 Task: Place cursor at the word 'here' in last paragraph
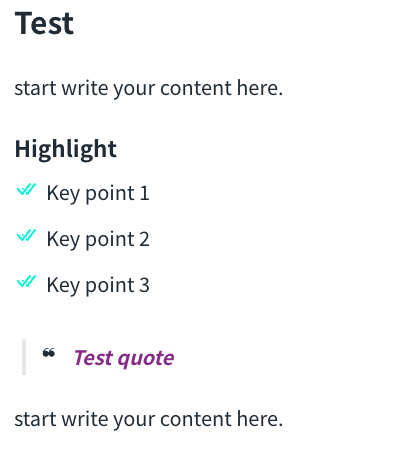[260, 419]
